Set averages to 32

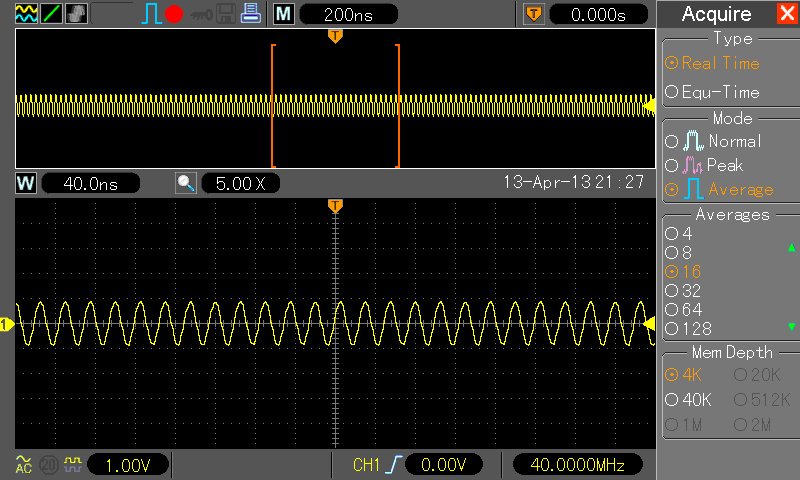(683, 291)
